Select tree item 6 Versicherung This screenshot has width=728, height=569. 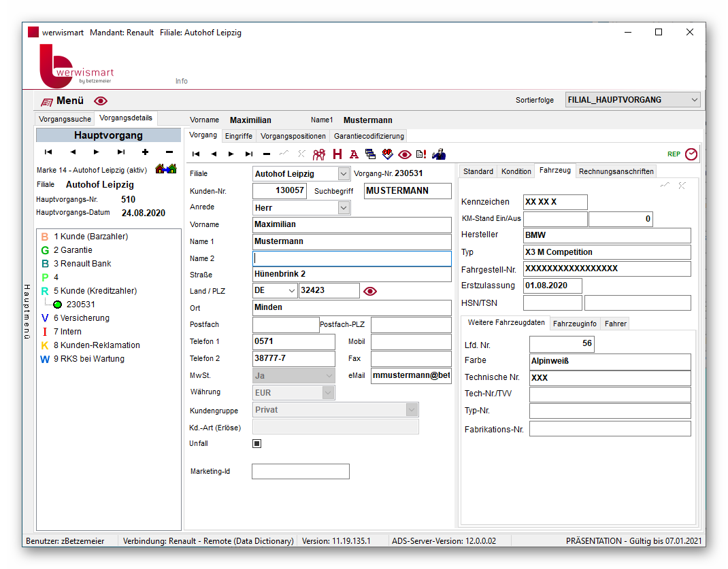(81, 318)
